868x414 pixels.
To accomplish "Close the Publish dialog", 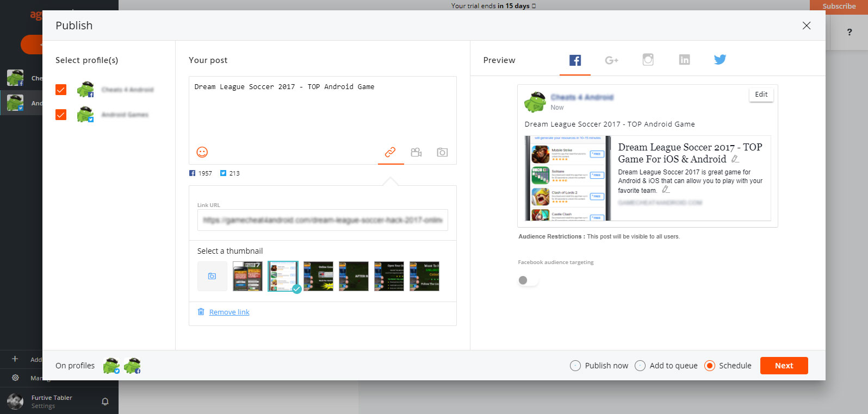I will [807, 26].
